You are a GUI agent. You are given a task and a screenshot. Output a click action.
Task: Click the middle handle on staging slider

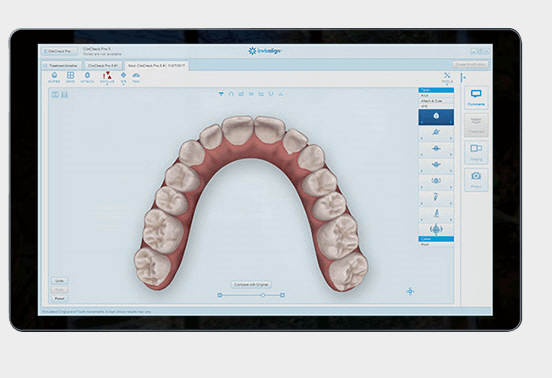point(263,295)
